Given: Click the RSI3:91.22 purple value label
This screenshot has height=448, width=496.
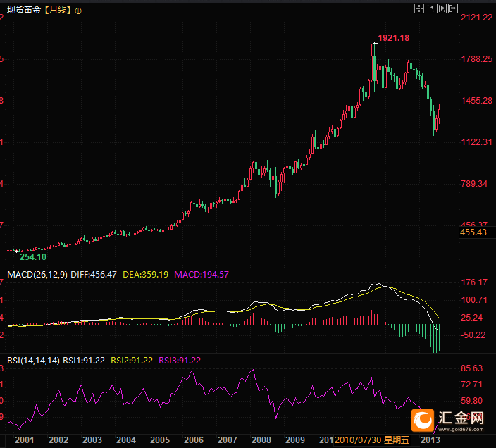Looking at the screenshot, I should 180,360.
